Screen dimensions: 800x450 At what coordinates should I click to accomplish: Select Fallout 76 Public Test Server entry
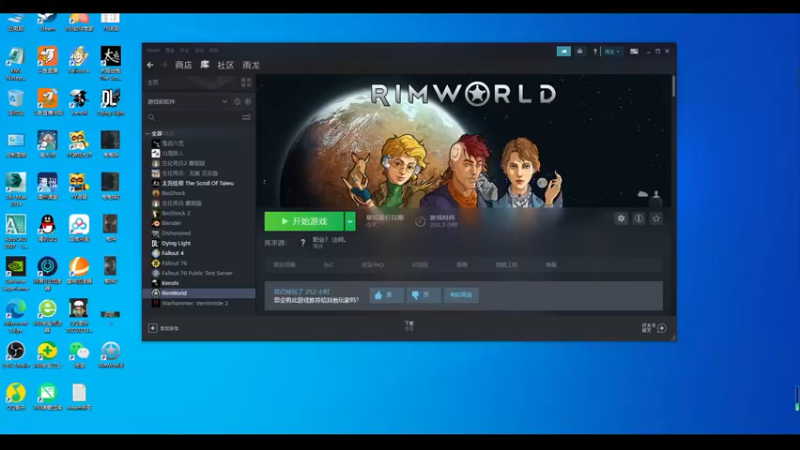[199, 273]
